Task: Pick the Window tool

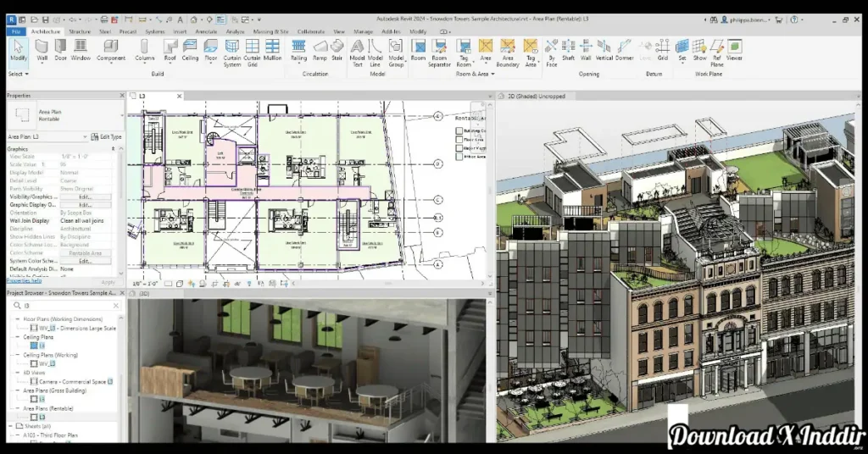Action: (81, 50)
